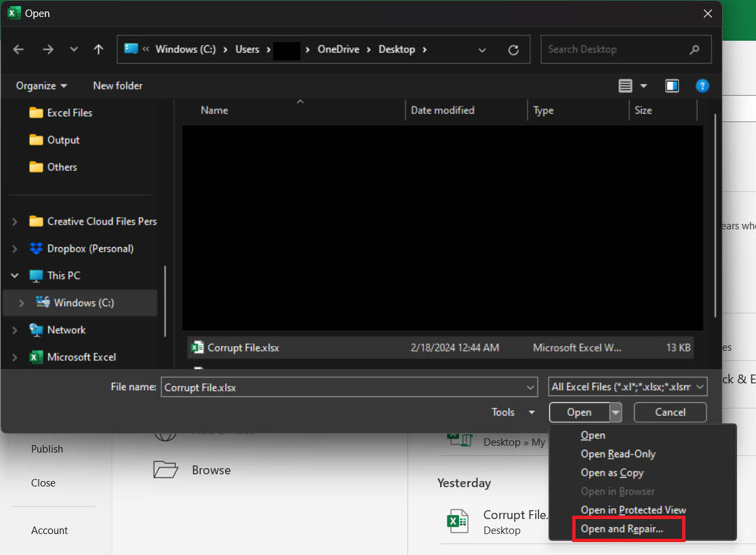Open Account in Excel backstage menu

pyautogui.click(x=49, y=531)
